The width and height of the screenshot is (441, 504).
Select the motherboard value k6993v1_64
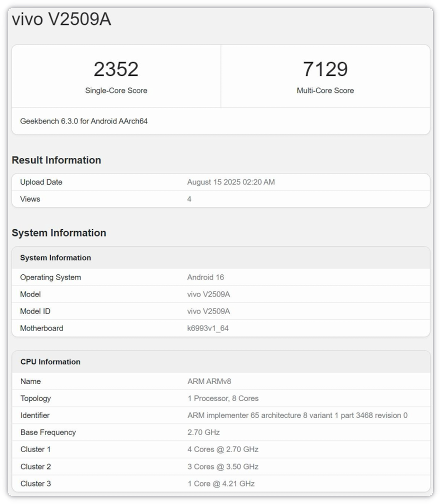(208, 328)
